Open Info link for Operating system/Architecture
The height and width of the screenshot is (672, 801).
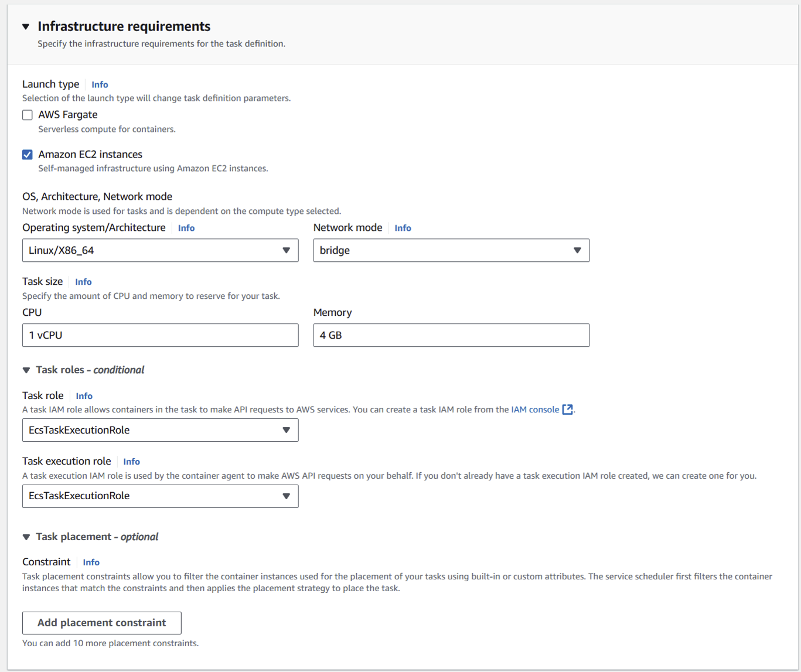point(186,228)
